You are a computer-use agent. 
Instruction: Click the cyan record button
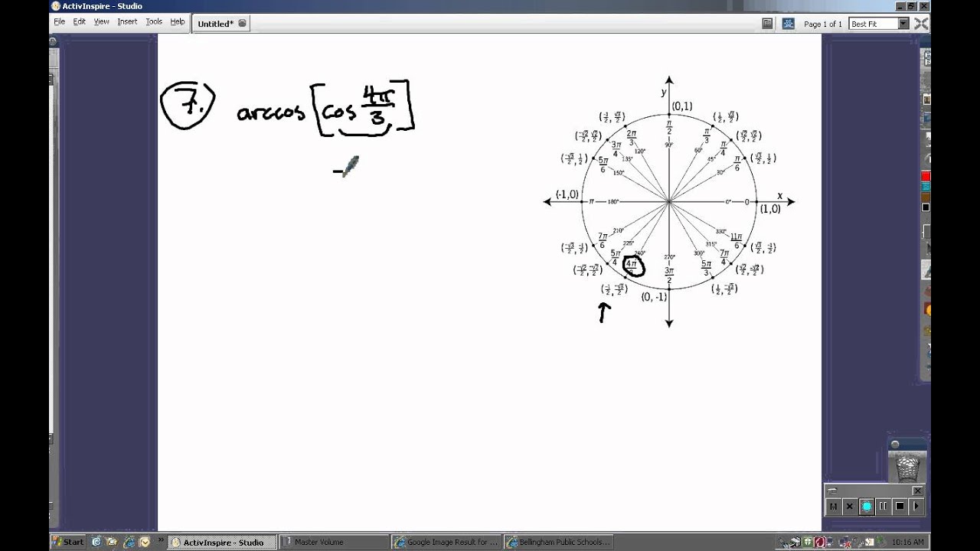point(867,506)
